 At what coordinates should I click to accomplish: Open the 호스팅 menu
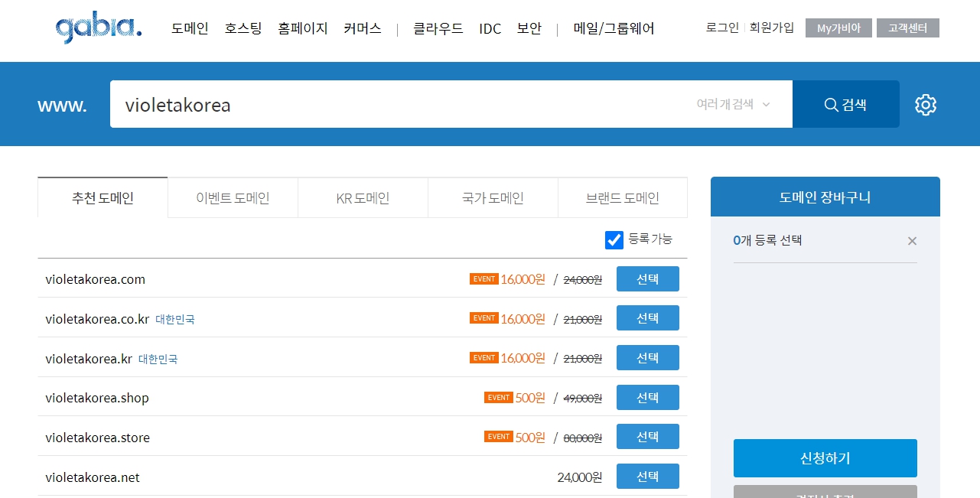click(x=243, y=29)
